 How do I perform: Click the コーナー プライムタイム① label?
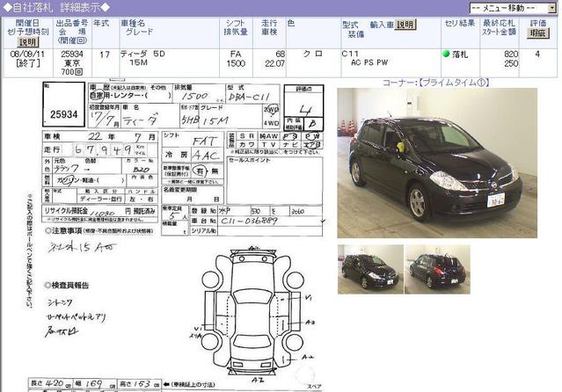(x=436, y=83)
